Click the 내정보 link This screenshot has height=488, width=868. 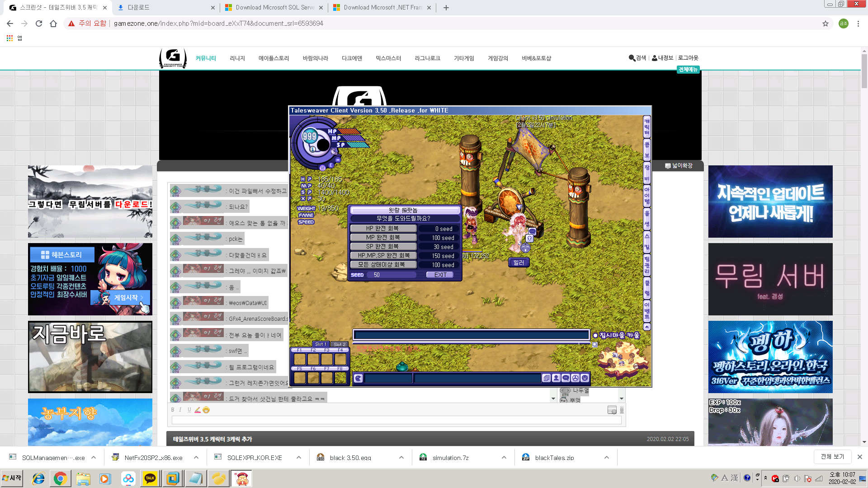[662, 58]
